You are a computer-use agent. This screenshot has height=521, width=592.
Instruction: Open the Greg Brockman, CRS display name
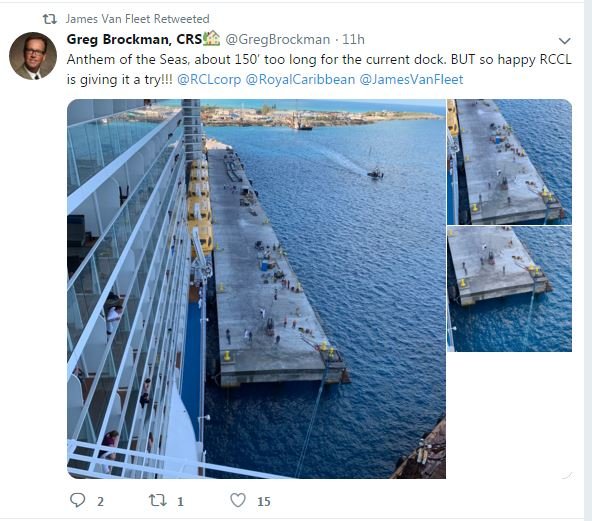134,39
